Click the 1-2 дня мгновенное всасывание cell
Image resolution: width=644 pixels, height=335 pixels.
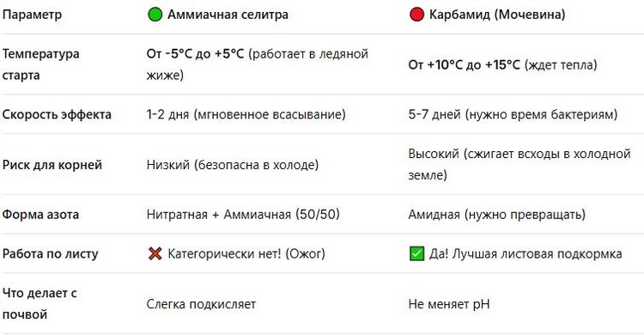(x=246, y=114)
